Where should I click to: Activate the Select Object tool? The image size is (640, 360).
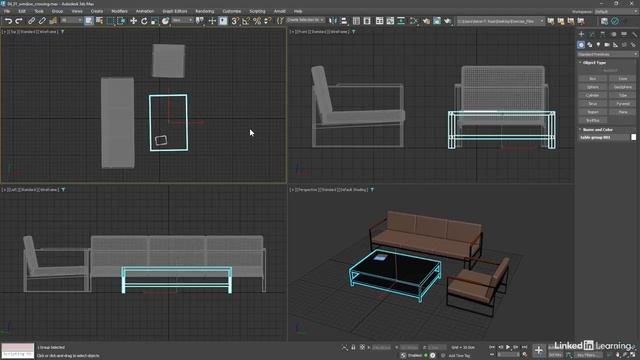(x=89, y=20)
